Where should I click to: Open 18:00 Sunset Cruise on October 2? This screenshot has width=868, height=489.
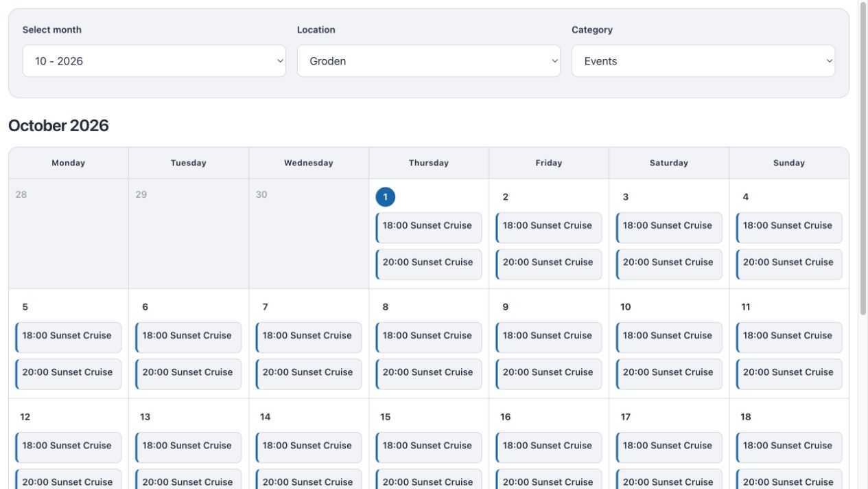(x=549, y=227)
